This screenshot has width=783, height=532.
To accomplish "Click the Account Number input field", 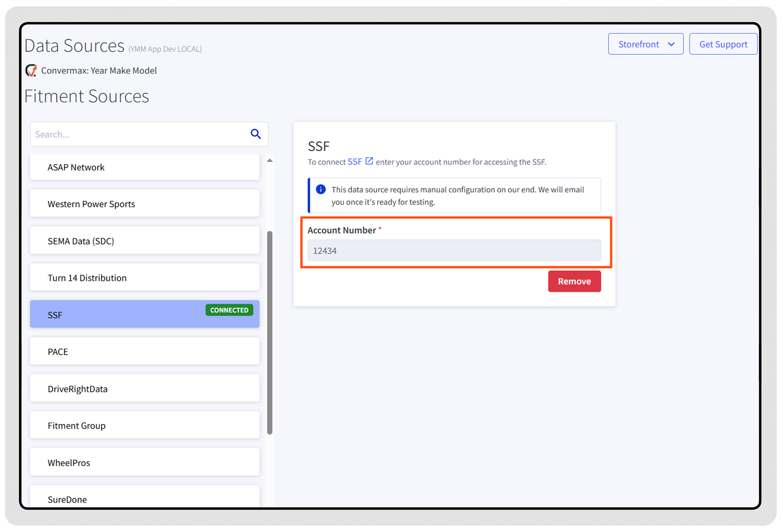I will point(454,250).
